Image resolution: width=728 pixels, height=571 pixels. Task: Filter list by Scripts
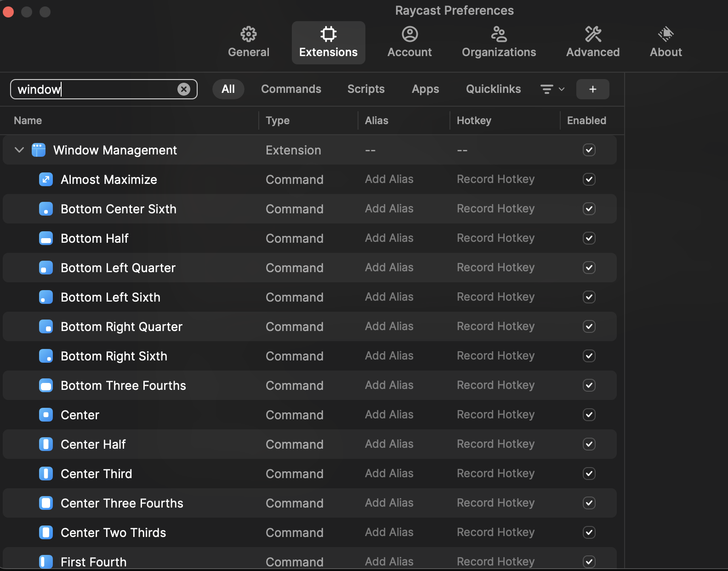[366, 89]
